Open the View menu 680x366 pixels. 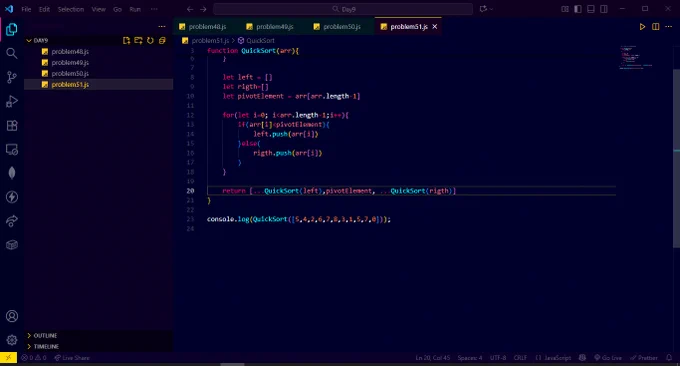click(x=98, y=9)
